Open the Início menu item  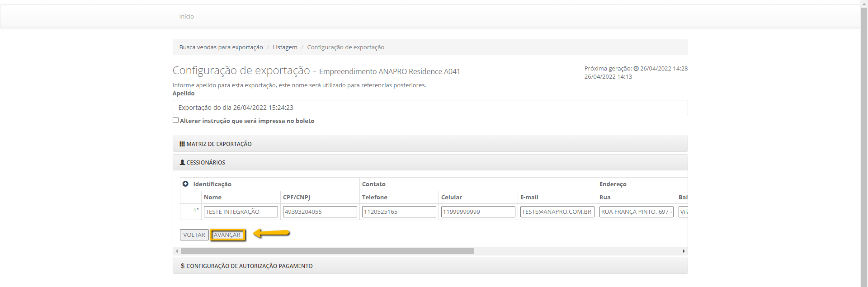(186, 17)
